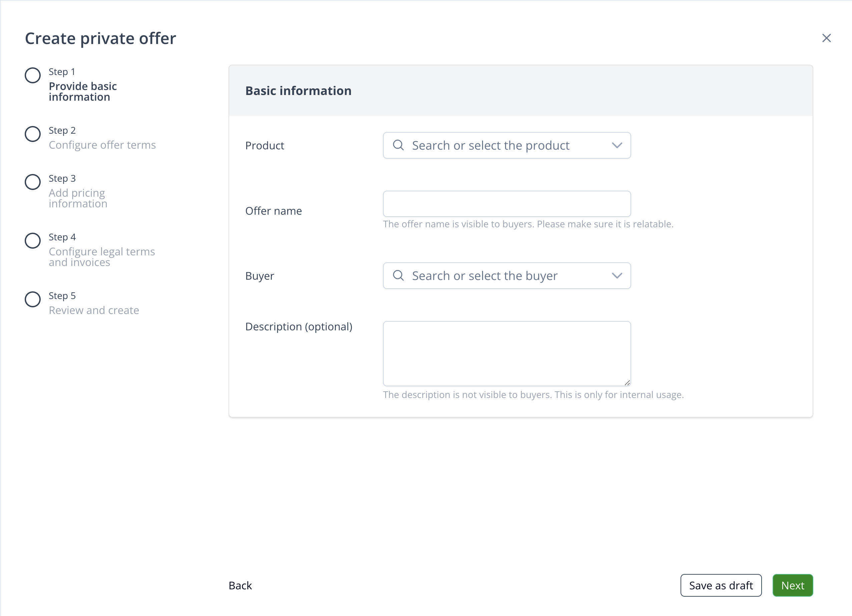Screen dimensions: 852x616
Task: Go to Review and create step
Action: tap(94, 310)
